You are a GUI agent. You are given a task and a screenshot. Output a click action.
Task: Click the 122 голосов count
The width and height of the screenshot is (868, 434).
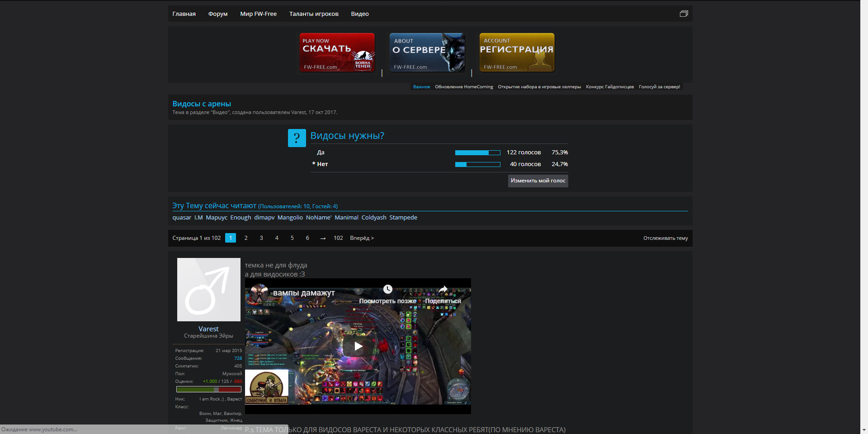tap(524, 153)
